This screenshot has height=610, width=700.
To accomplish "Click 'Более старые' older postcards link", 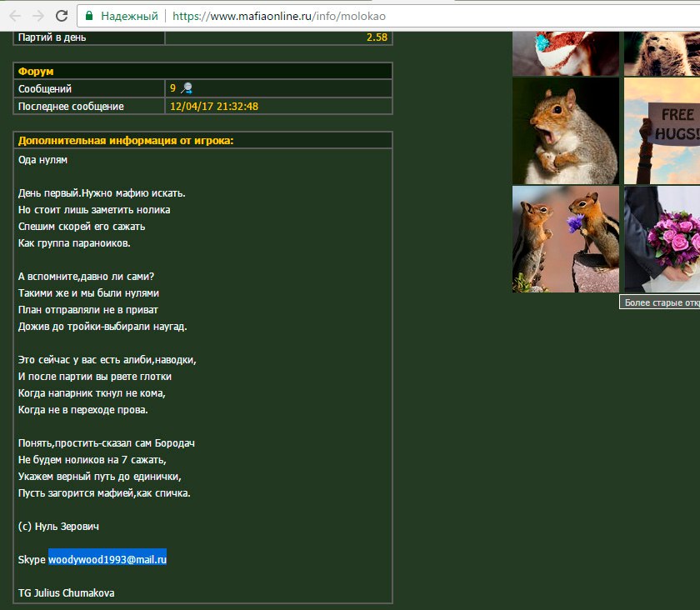I will click(x=661, y=302).
